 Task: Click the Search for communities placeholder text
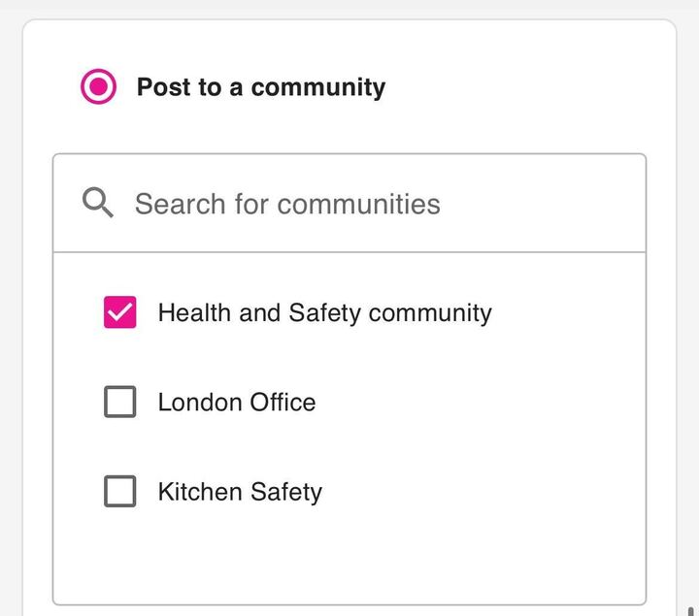point(287,204)
